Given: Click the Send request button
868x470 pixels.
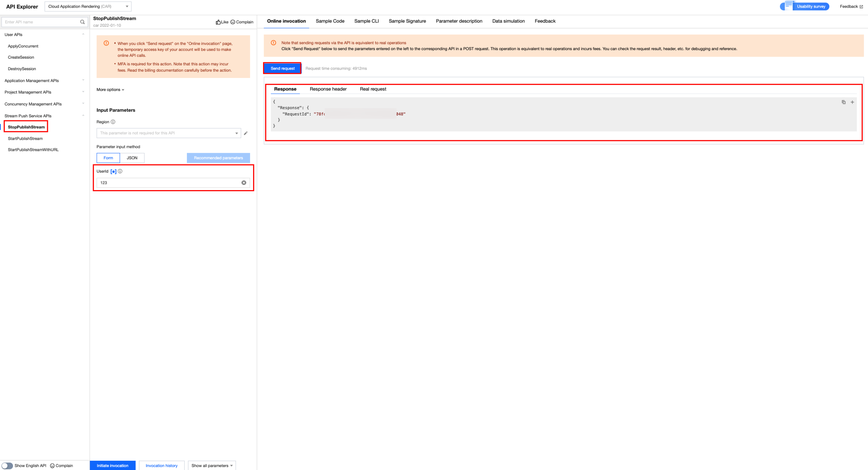Looking at the screenshot, I should (x=282, y=68).
